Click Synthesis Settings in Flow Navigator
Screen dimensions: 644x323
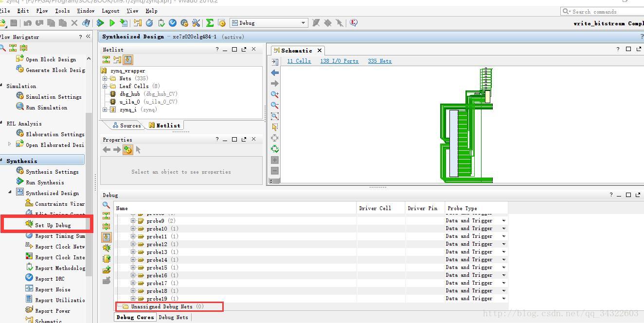pos(52,172)
